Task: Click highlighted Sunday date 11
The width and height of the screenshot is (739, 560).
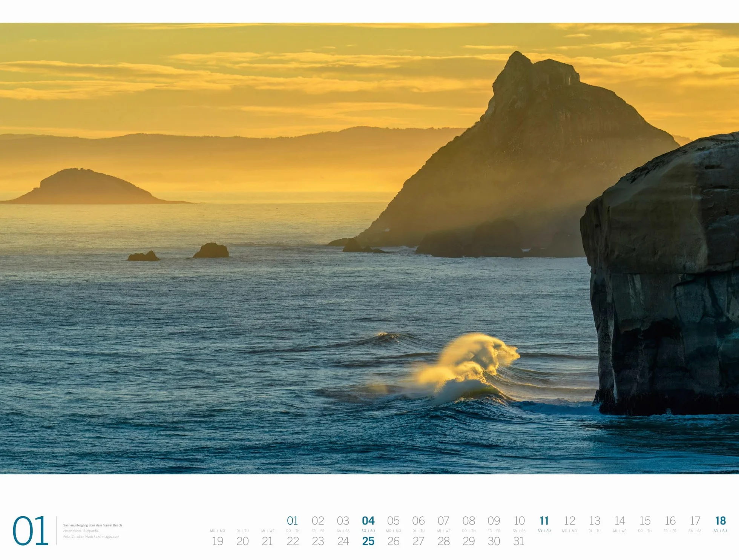Action: pos(544,521)
